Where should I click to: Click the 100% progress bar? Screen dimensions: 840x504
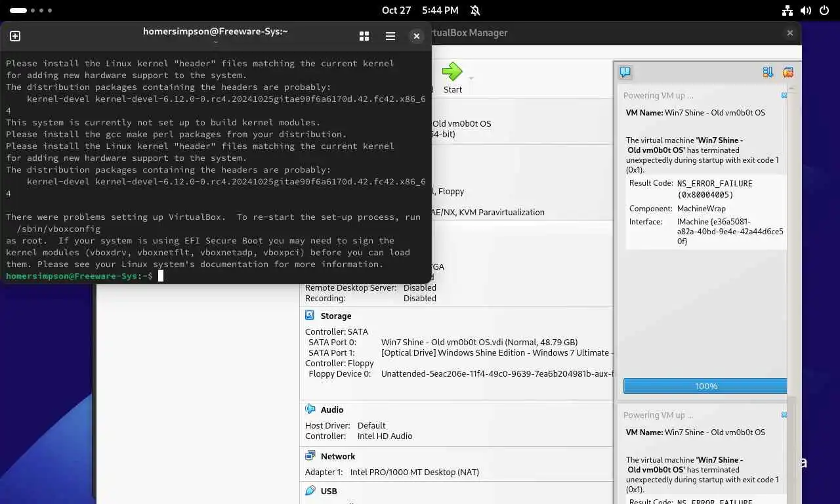[705, 387]
